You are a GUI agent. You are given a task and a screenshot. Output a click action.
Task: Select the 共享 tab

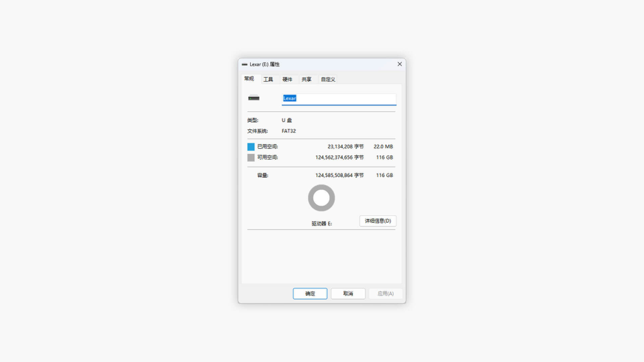coord(307,79)
